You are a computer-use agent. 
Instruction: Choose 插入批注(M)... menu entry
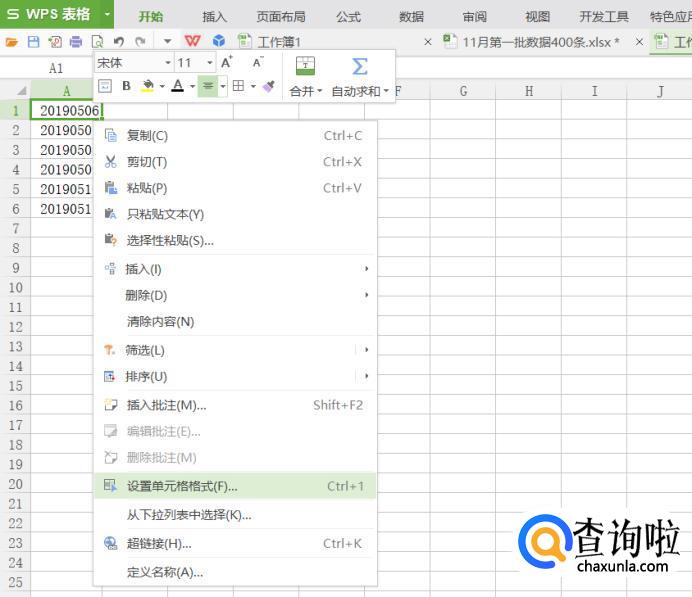[x=235, y=405]
